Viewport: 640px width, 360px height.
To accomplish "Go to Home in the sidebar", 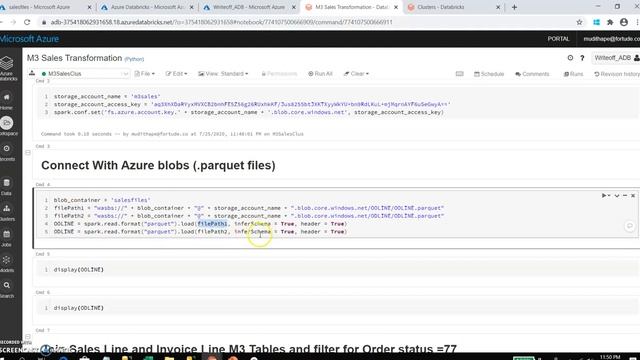I will pyautogui.click(x=7, y=101).
